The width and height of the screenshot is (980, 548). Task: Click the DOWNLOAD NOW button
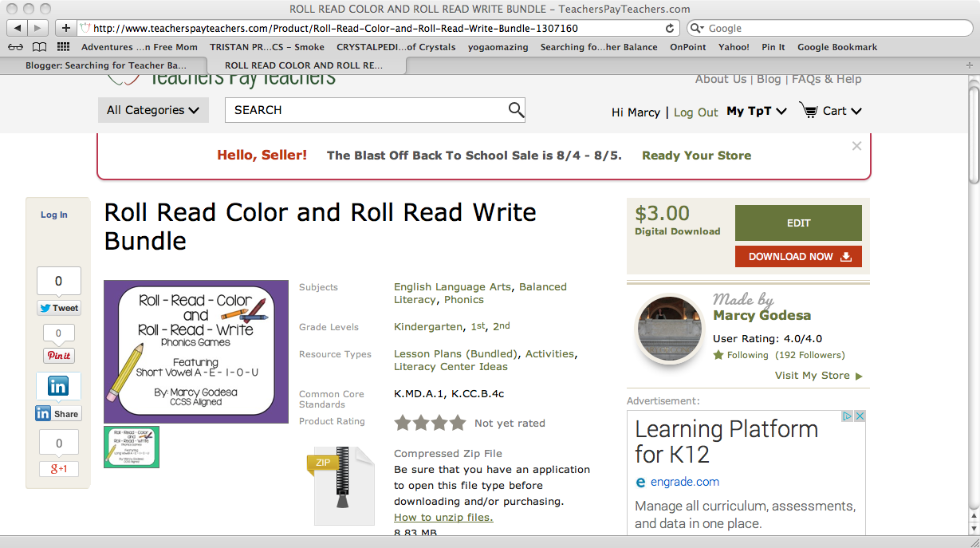click(798, 256)
